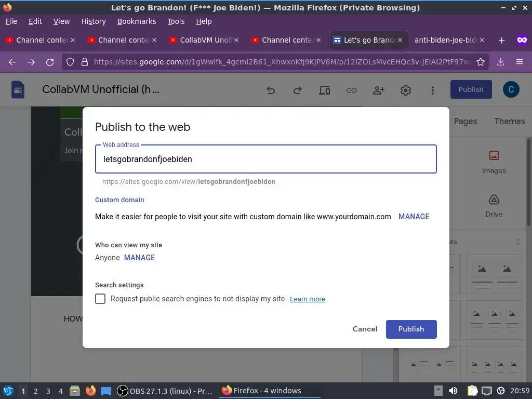The height and width of the screenshot is (399, 532).
Task: Switch to OBS 27.1.3 taskbar window
Action: point(165,391)
